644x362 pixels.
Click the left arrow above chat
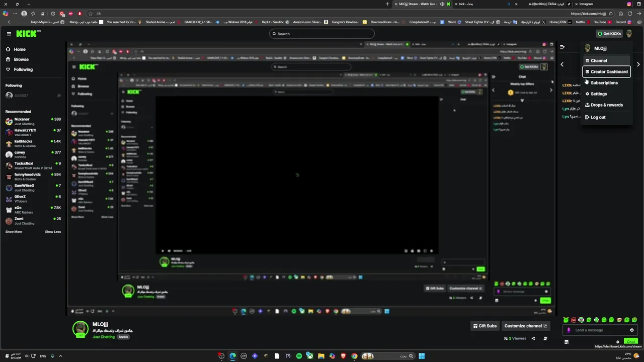click(562, 64)
